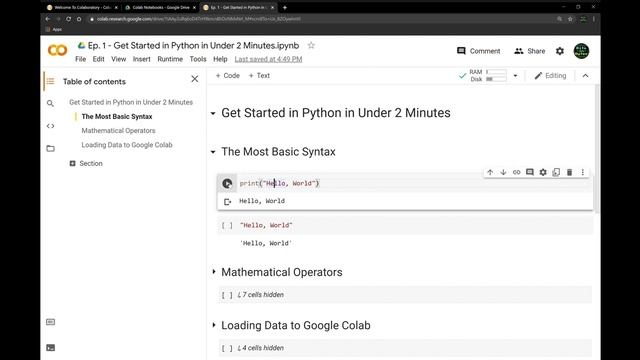Add a new Section in table of contents
Screen dimensions: 640x360
click(x=86, y=163)
